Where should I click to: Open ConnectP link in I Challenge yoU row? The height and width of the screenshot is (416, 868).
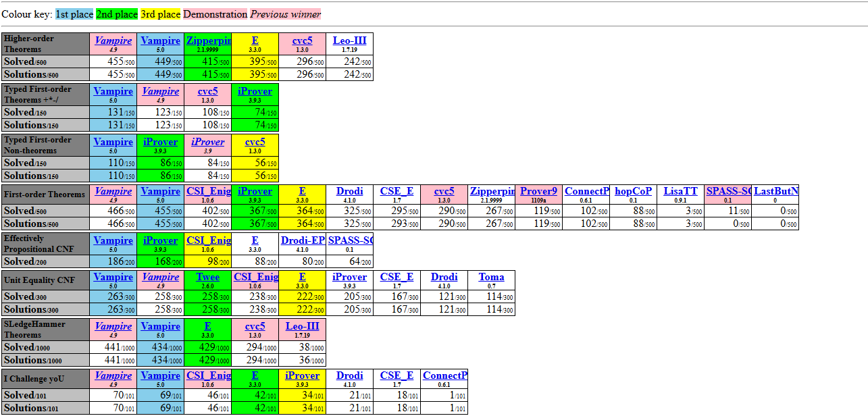(x=444, y=375)
